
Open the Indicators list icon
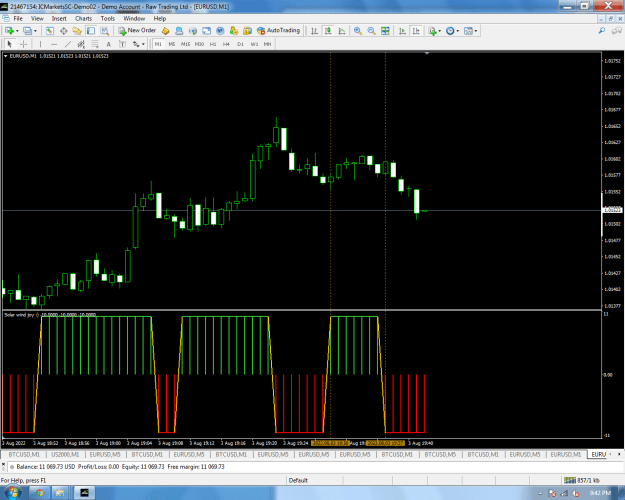coord(432,31)
